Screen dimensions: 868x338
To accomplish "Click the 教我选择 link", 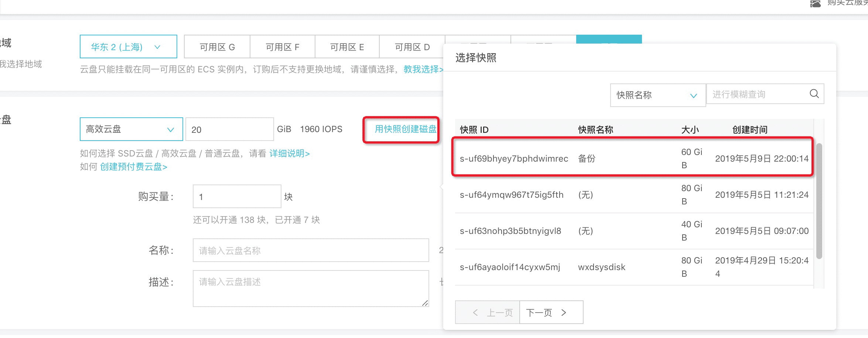I will click(x=423, y=69).
